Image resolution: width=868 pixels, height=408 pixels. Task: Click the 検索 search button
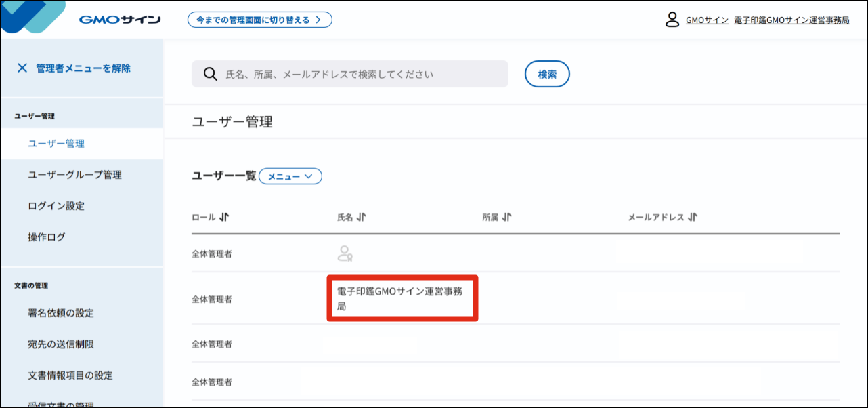546,74
